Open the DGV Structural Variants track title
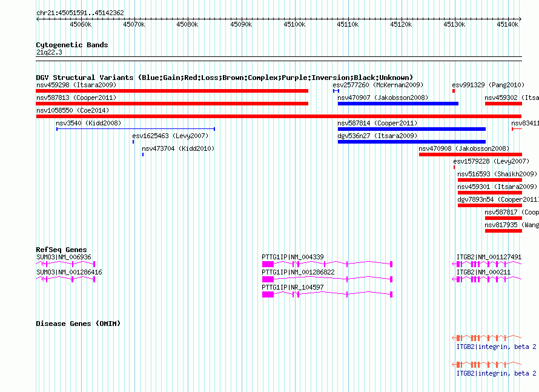 tap(224, 78)
